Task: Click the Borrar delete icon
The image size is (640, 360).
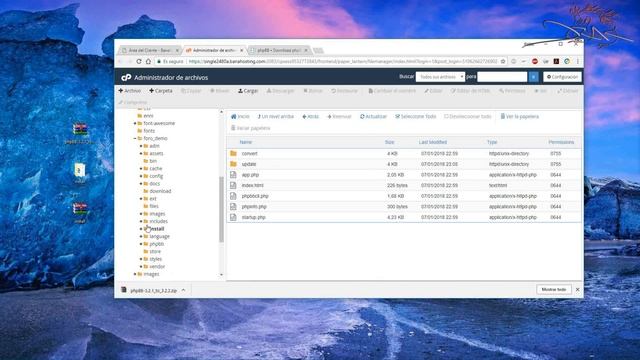Action: (x=313, y=91)
